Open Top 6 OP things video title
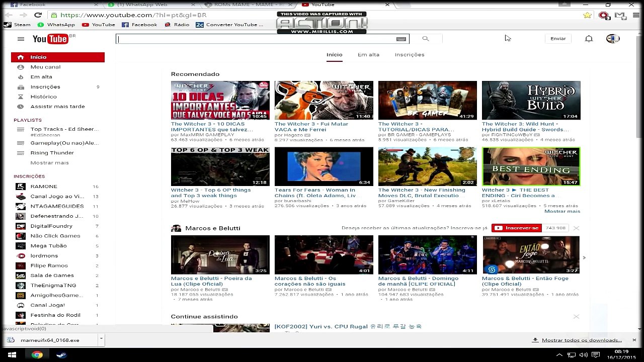 click(x=211, y=193)
